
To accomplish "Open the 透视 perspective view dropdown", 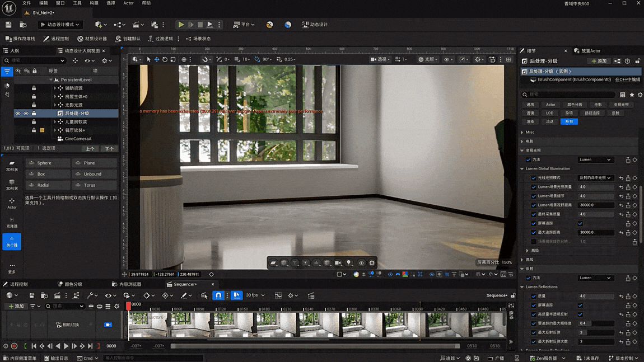I will [380, 59].
